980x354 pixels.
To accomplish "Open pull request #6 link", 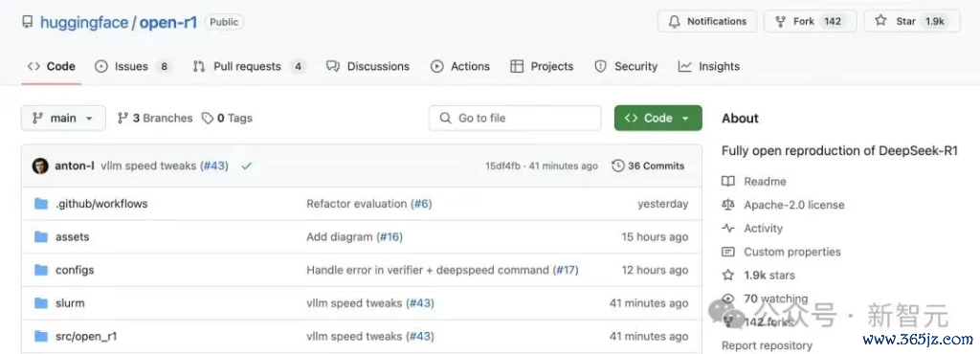I will point(421,204).
